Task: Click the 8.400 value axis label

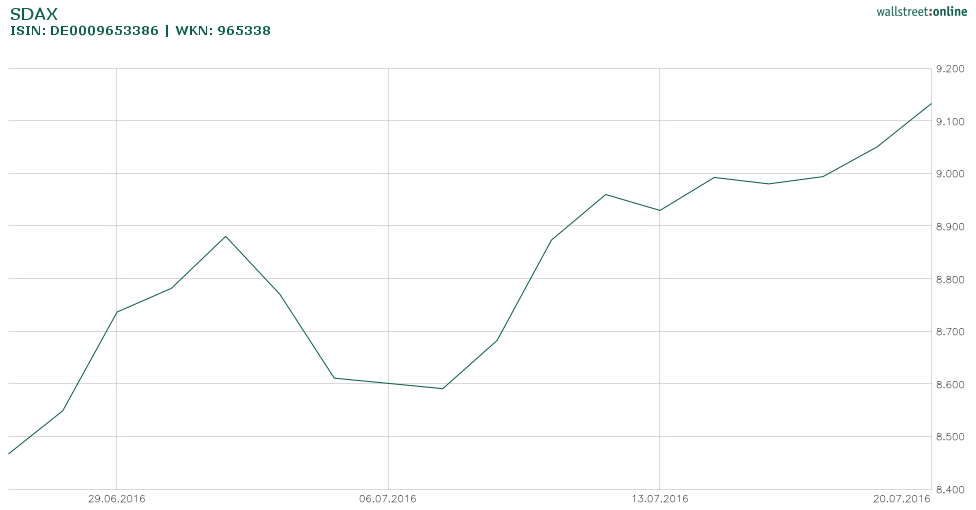Action: [949, 490]
